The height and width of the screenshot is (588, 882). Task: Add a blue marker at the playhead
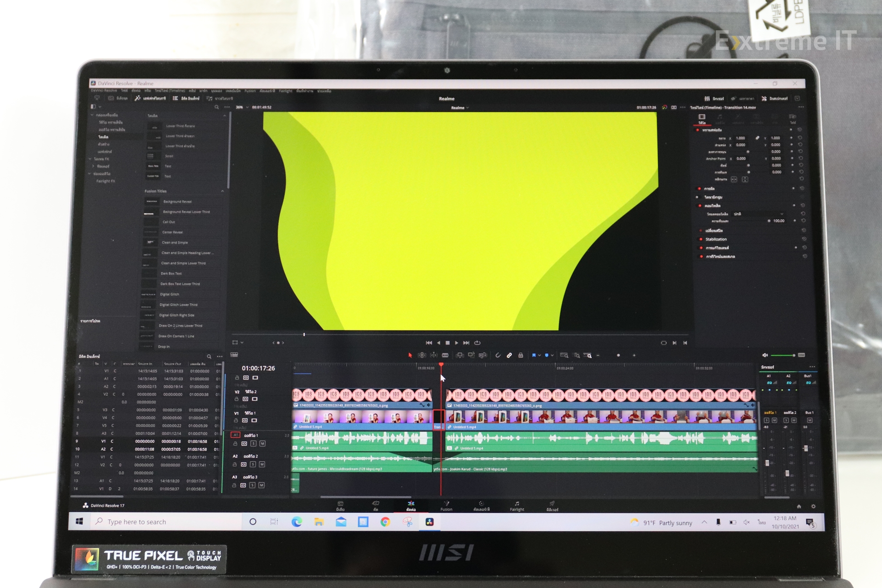click(x=547, y=355)
